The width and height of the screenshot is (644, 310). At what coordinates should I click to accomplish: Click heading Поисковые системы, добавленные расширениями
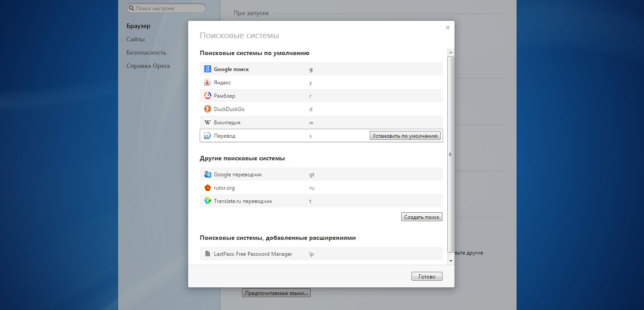point(278,238)
